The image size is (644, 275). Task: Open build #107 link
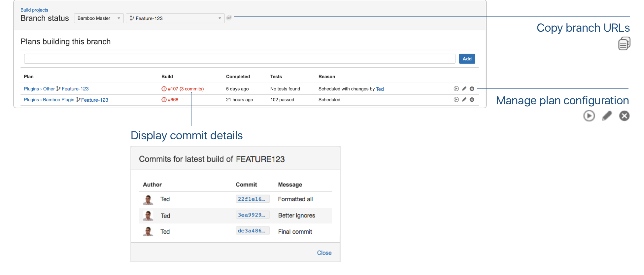pos(173,89)
